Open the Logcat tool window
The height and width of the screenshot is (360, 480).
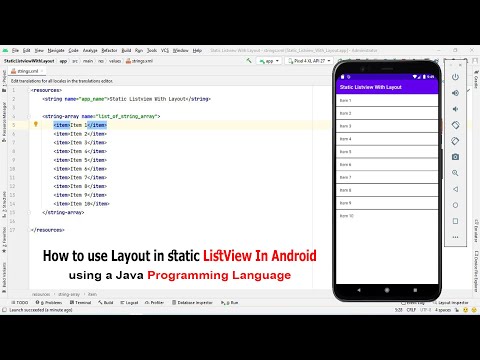129,303
